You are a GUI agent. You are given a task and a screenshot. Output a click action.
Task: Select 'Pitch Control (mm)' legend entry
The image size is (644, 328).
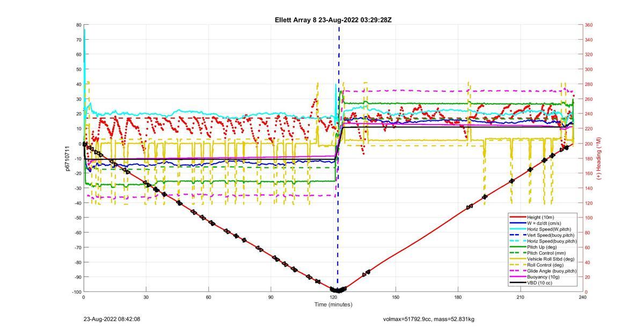pyautogui.click(x=546, y=253)
